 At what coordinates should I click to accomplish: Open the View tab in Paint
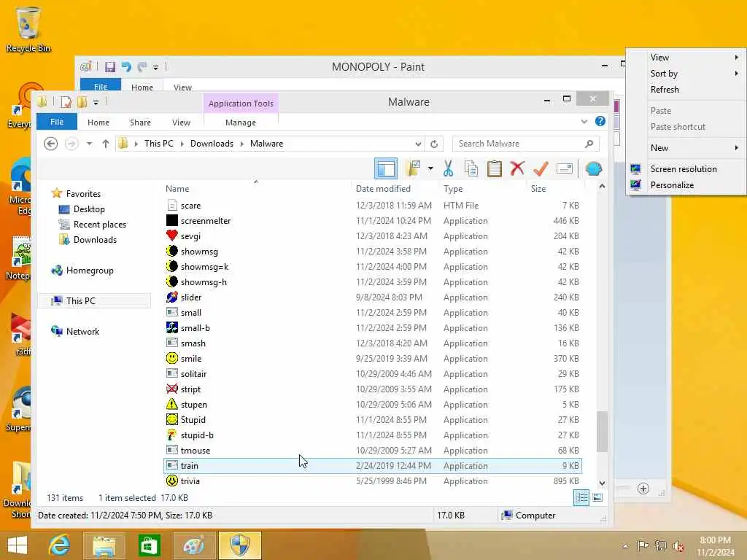tap(182, 87)
